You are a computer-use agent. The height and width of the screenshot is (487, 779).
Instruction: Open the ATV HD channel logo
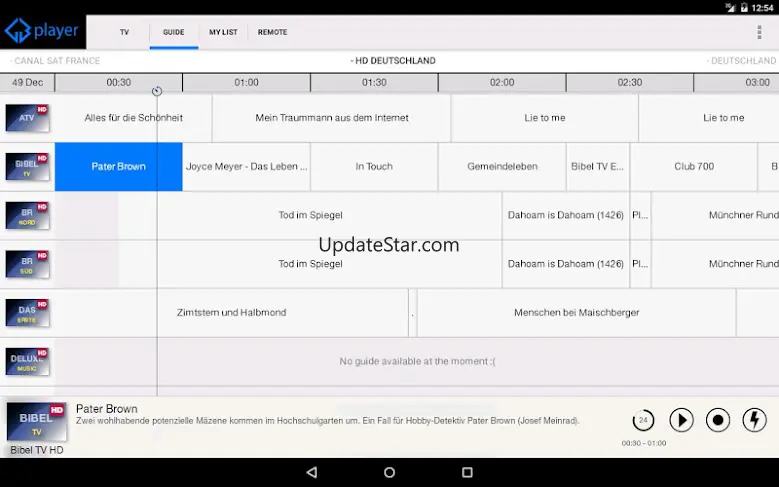click(x=27, y=118)
